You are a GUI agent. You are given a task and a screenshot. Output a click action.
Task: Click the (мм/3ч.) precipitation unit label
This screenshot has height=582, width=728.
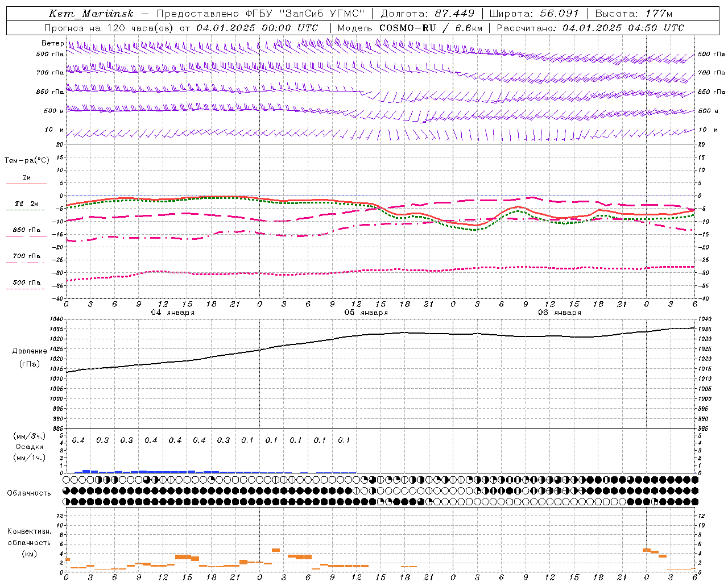[29, 436]
